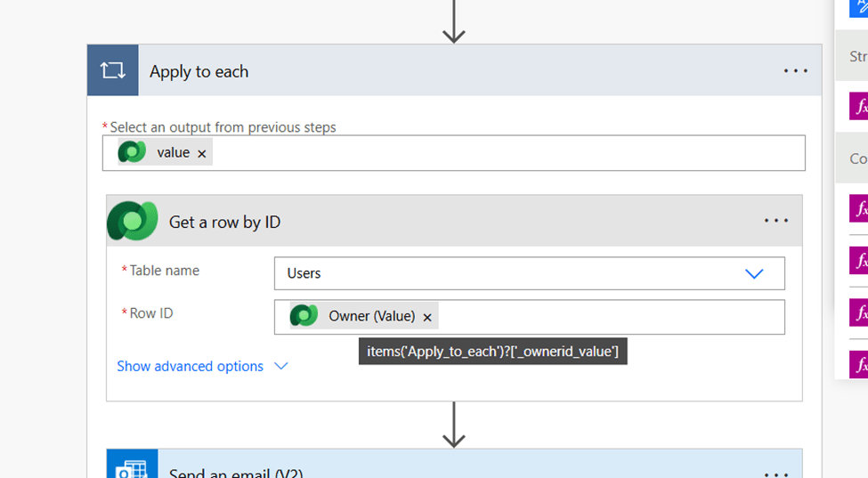Click the Show advanced options link
The width and height of the screenshot is (868, 478).
tap(190, 366)
